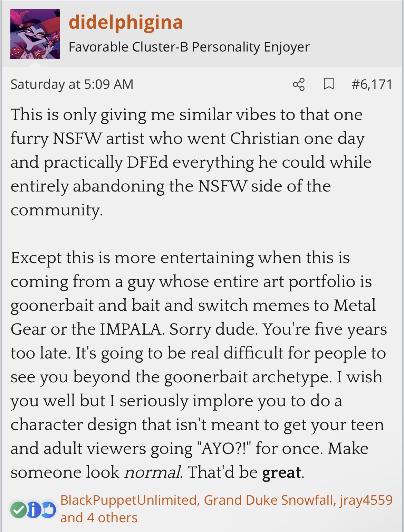
Task: Open the didelphigina username profile link
Action: [x=126, y=22]
